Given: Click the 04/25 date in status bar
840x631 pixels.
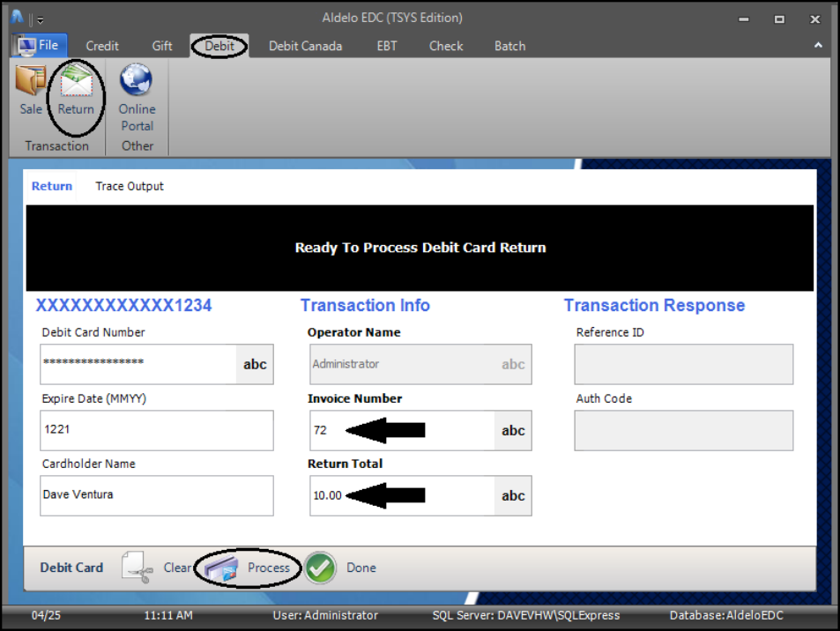Looking at the screenshot, I should point(46,615).
